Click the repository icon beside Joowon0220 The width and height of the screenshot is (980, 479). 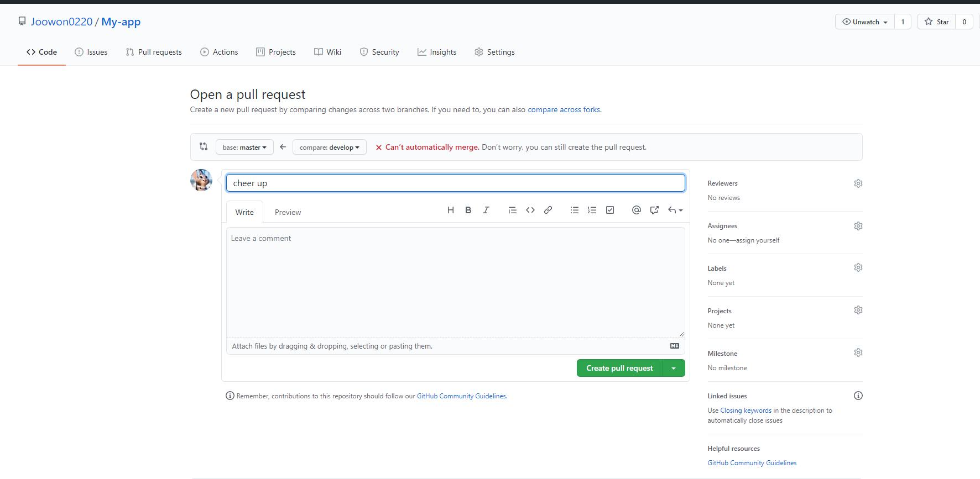[x=22, y=21]
